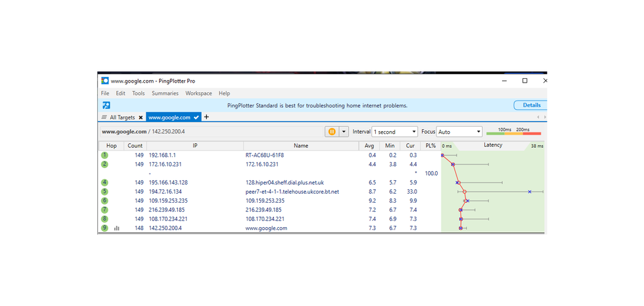Screen dimensions: 644x306
Task: Close the All Targets tab
Action: click(x=141, y=117)
